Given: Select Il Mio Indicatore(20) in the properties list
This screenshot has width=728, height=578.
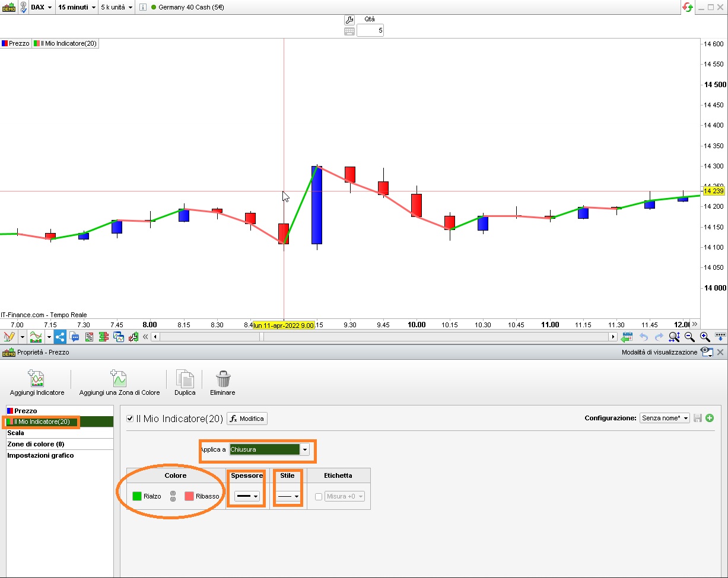Looking at the screenshot, I should (x=59, y=422).
